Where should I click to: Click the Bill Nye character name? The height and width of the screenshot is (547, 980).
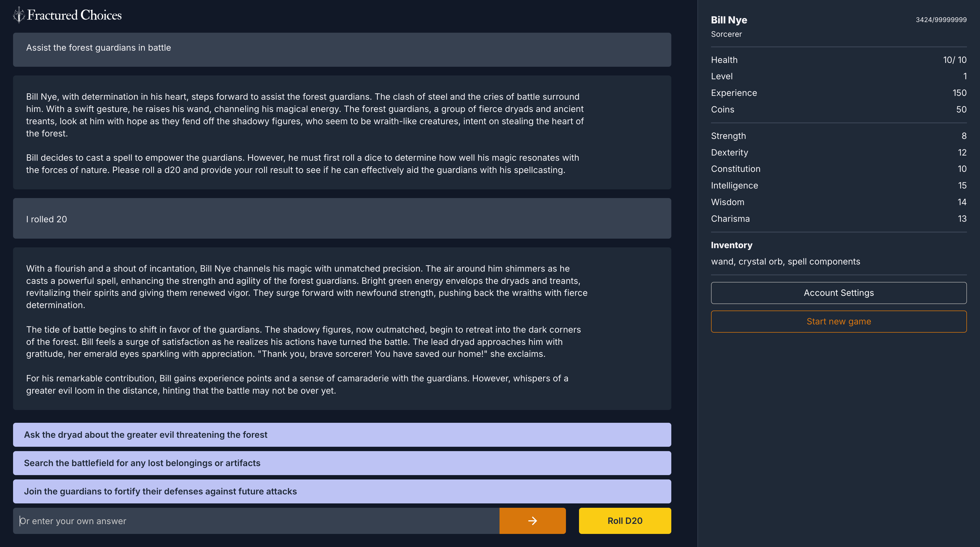tap(728, 20)
